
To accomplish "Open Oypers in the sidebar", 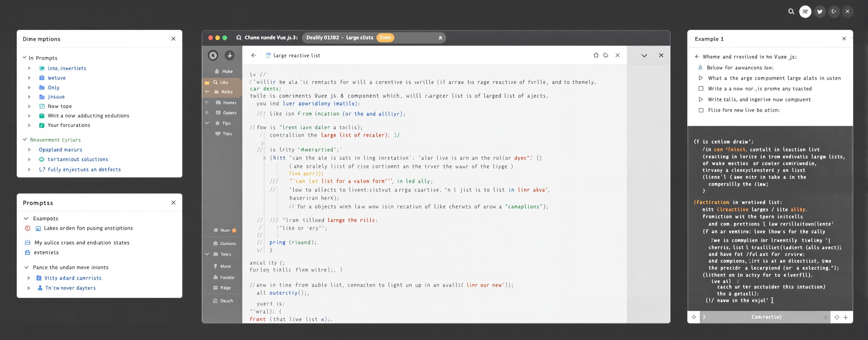I will click(x=226, y=112).
